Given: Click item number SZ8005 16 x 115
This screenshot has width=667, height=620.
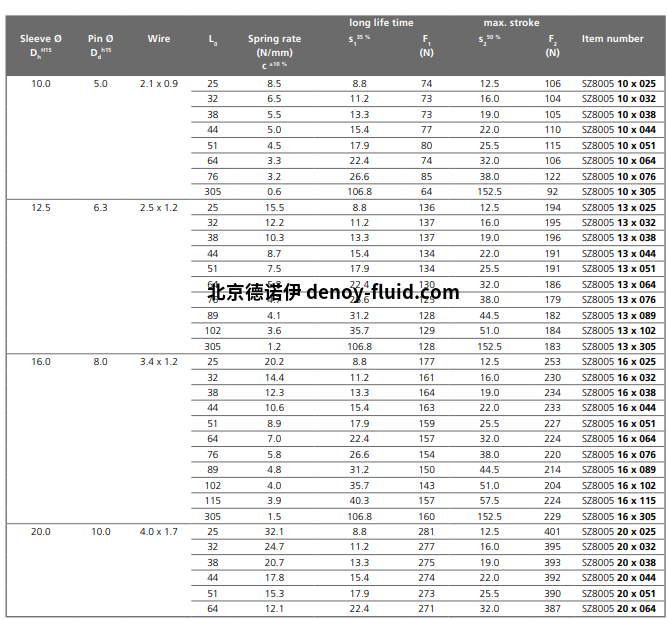Looking at the screenshot, I should [x=618, y=501].
